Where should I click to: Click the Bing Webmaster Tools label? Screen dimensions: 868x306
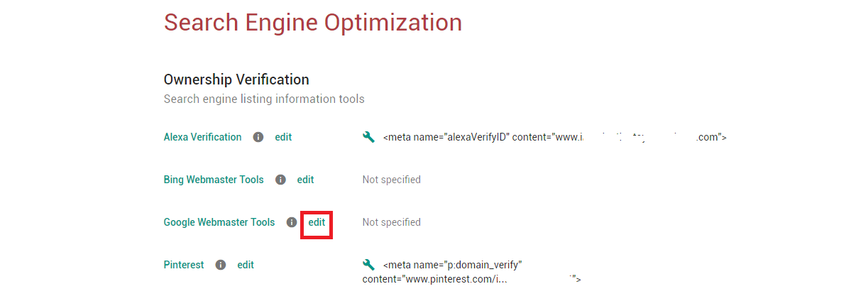pyautogui.click(x=214, y=180)
